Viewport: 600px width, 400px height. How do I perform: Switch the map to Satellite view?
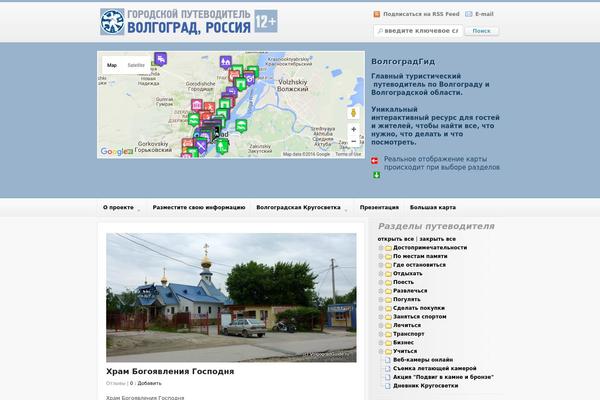(x=136, y=65)
